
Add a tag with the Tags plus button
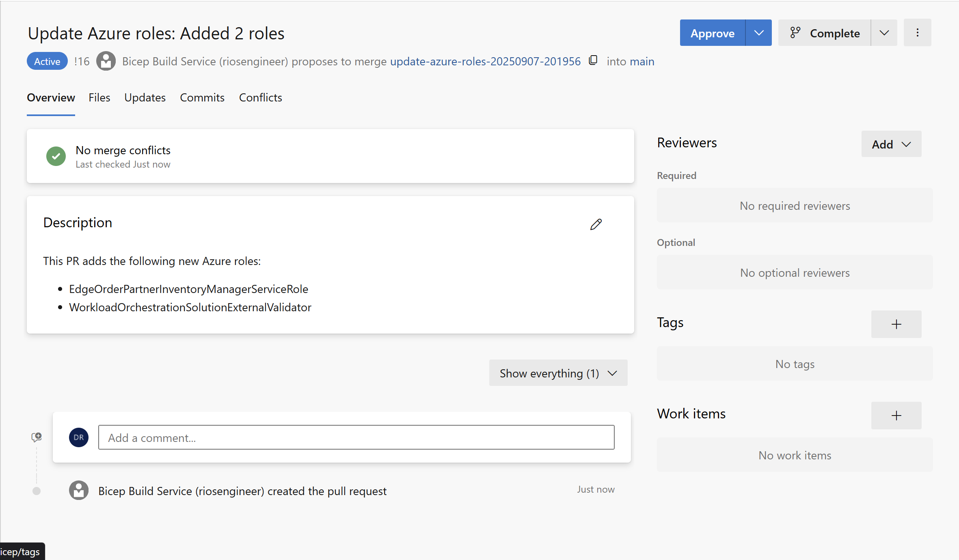(896, 324)
